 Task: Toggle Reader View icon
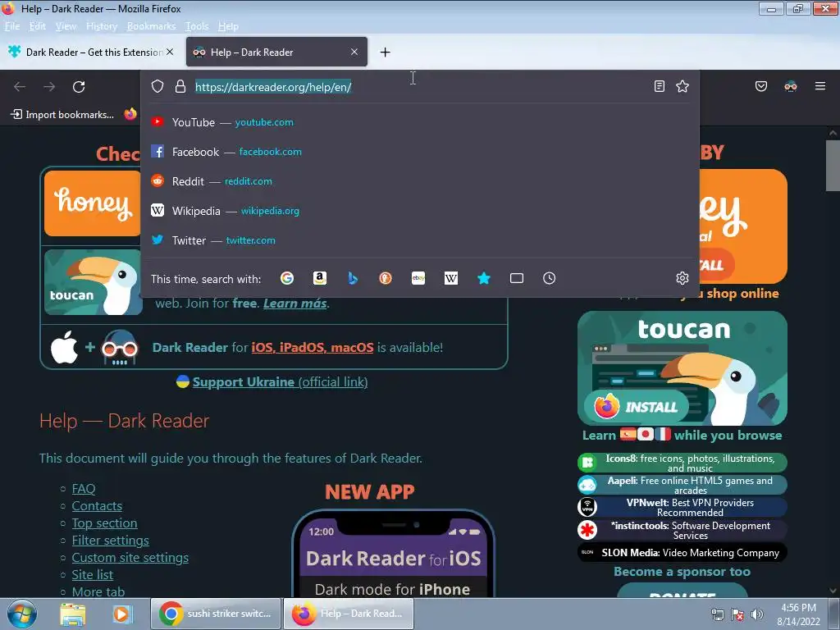click(660, 86)
